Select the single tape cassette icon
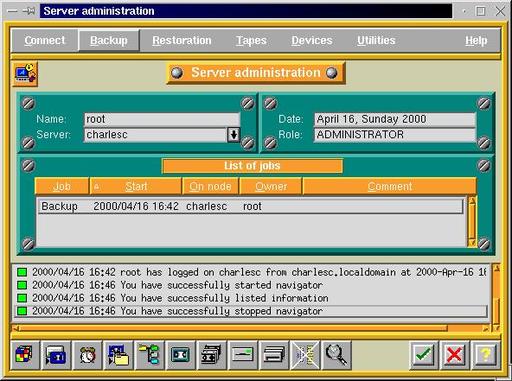Screen dimensions: 512x381 click(180, 355)
